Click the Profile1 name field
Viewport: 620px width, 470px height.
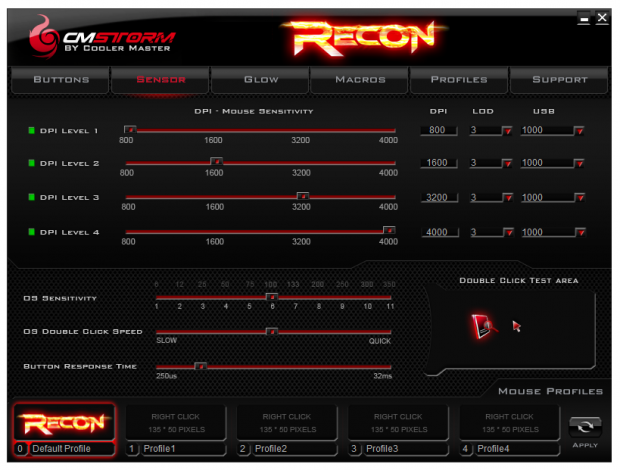183,449
